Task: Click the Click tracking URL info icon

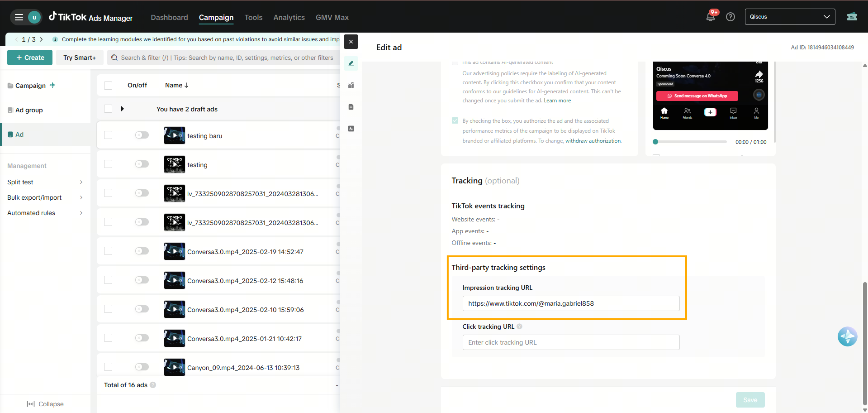Action: 520,327
